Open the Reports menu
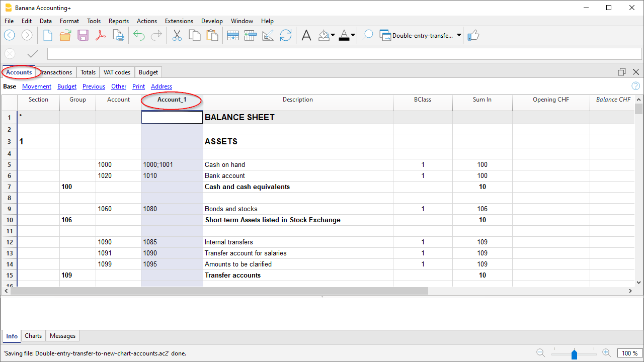644x362 pixels. click(119, 21)
